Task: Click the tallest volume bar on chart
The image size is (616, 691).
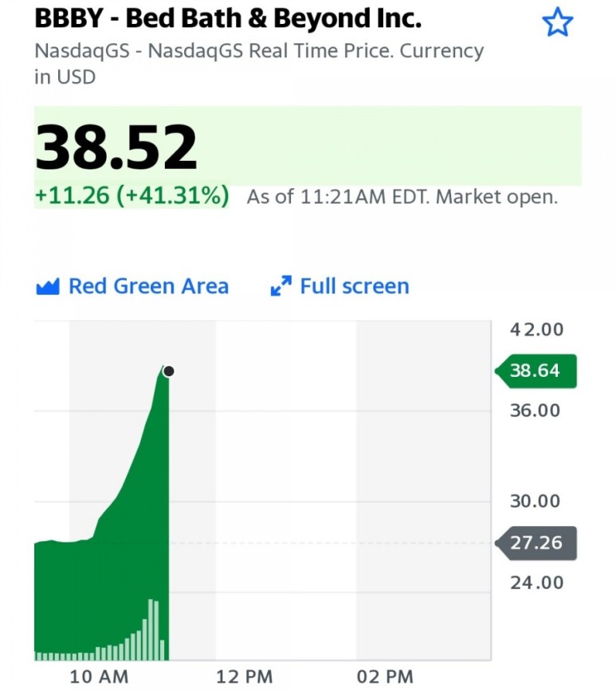Action: (x=151, y=630)
